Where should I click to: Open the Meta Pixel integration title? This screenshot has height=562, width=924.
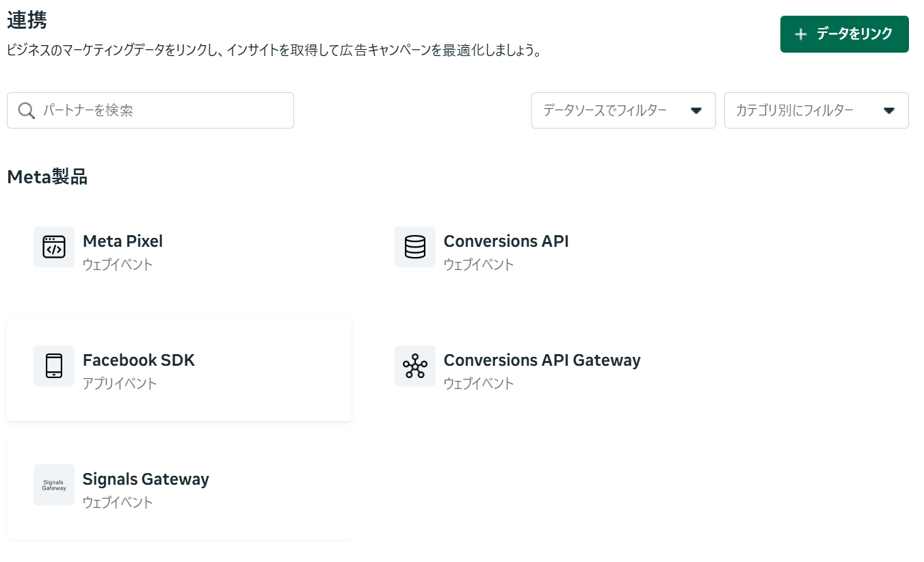point(122,241)
